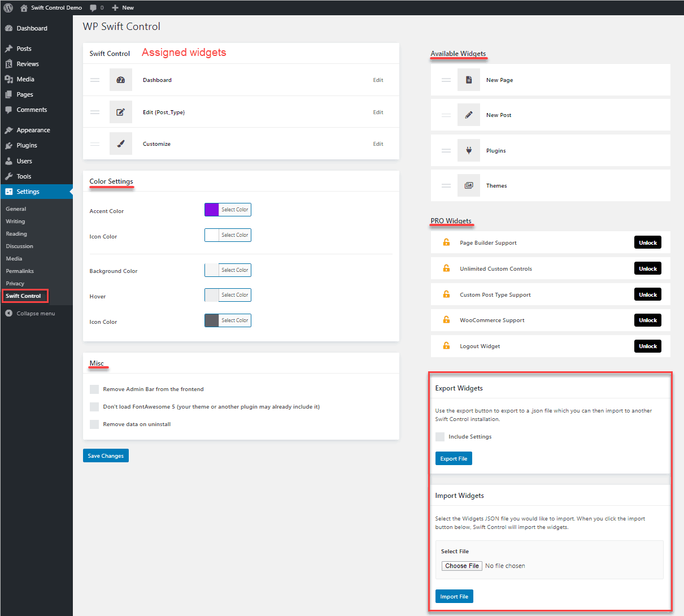Screen dimensions: 684x616
Task: Click the Dashboard gauge widget icon
Action: [121, 80]
